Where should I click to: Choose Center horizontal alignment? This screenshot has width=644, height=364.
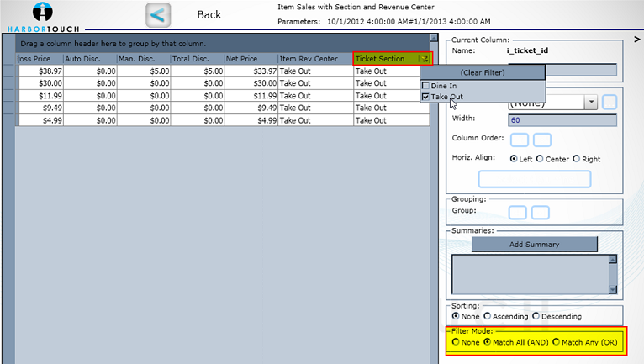(x=540, y=159)
